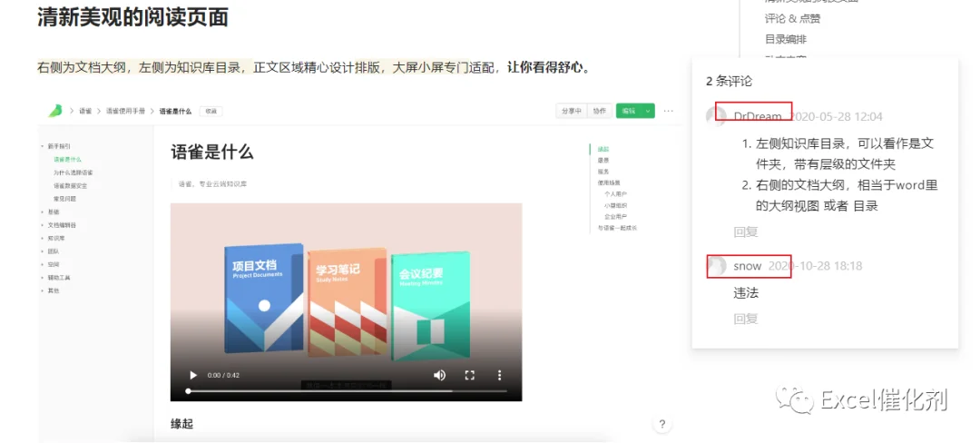Open the 语雀 breadcrumb link
This screenshot has height=443, width=980.
(85, 111)
